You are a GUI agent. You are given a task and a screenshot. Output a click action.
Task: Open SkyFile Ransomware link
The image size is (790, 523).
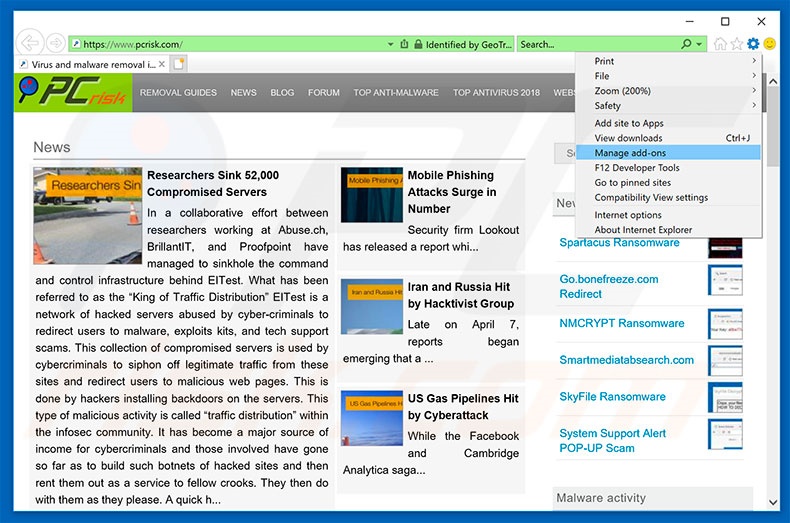[612, 397]
